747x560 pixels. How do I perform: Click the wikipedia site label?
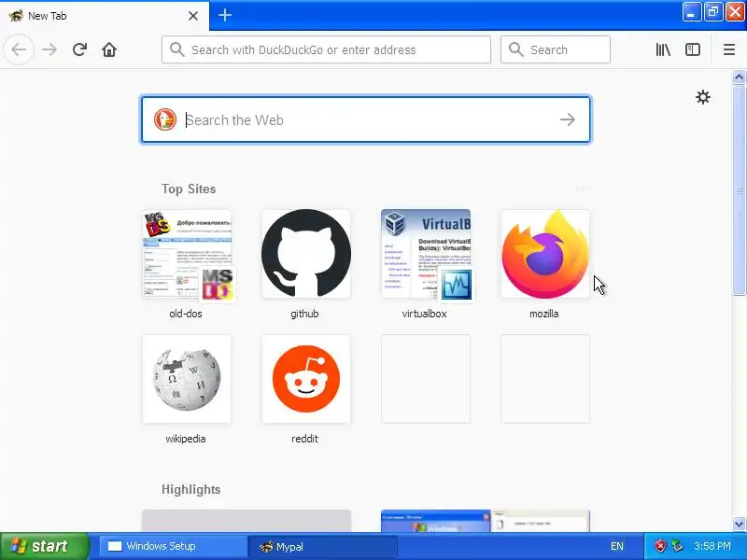186,439
